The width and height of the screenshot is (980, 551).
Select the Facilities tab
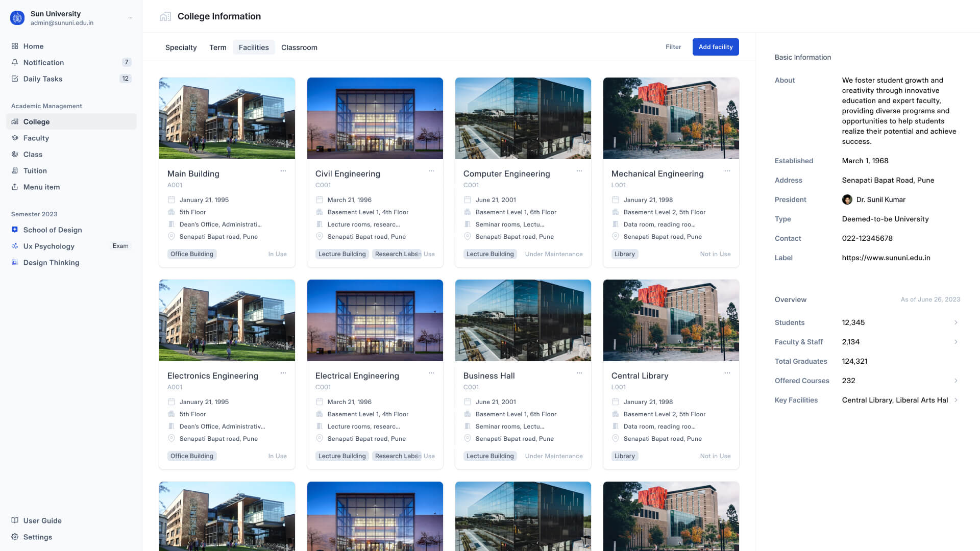tap(254, 47)
